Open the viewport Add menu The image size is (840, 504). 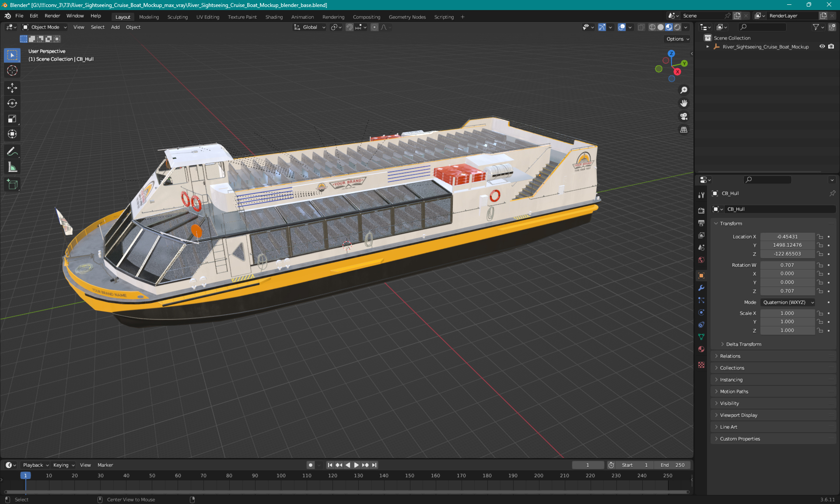click(115, 27)
